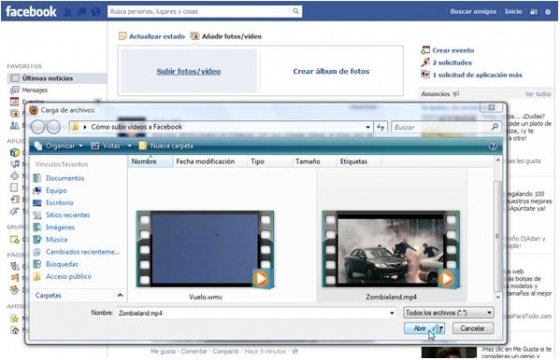
Task: Open notifications globe icon in header
Action: pos(95,12)
